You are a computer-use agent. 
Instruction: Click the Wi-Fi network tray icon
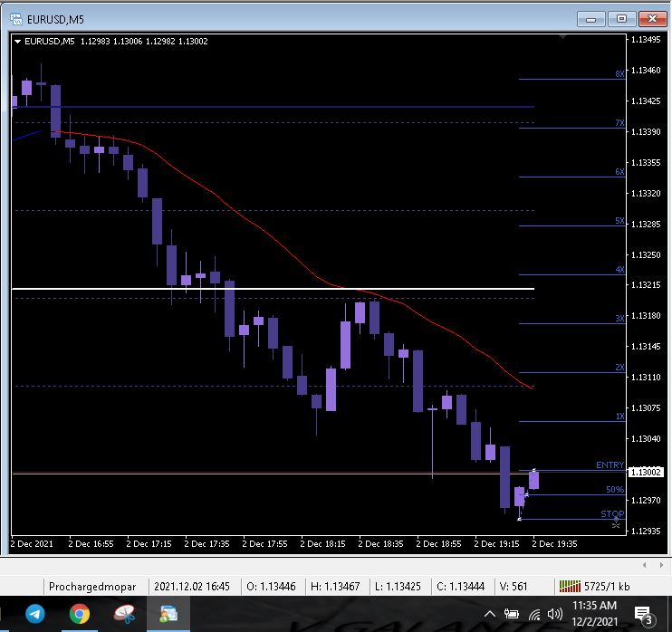534,616
